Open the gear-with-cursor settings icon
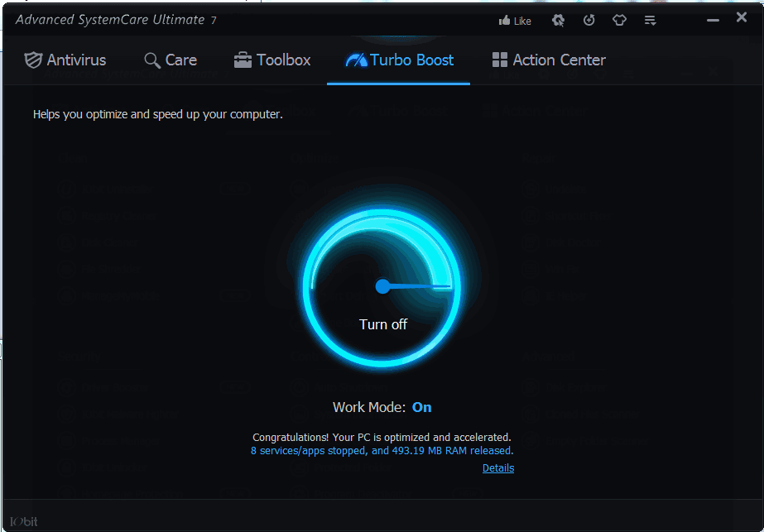This screenshot has height=532, width=764. (558, 21)
